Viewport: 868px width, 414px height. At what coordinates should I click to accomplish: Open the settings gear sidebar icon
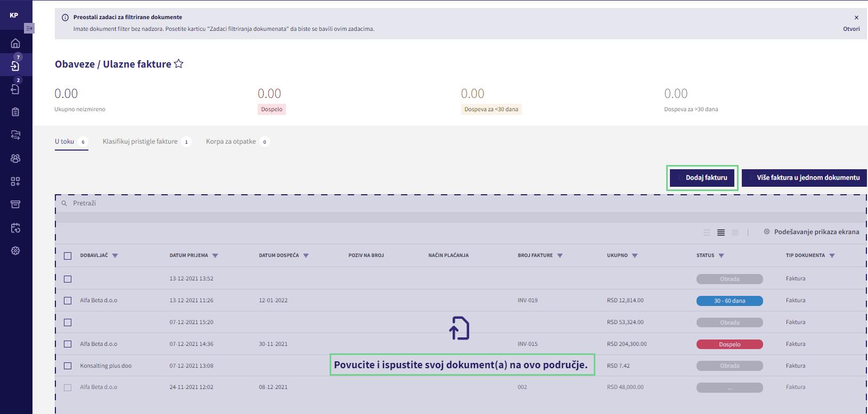click(x=15, y=251)
